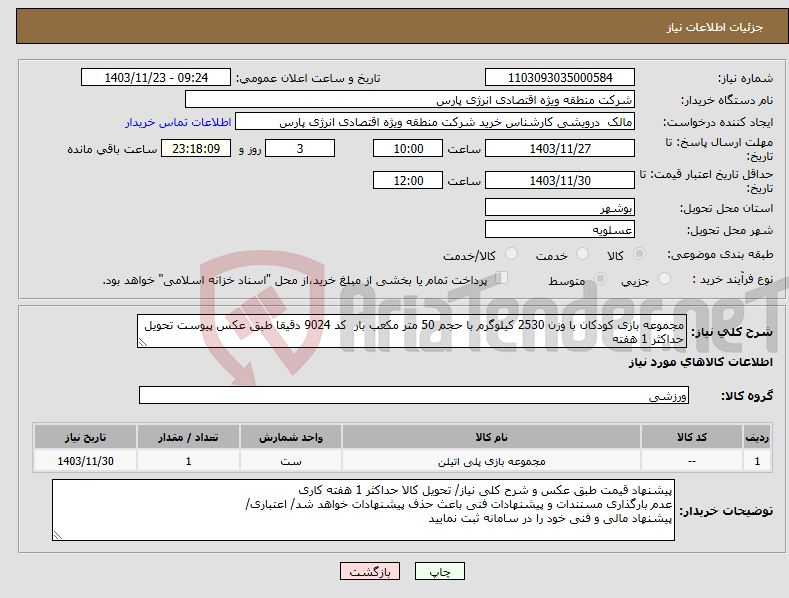789x598 pixels.
Task: Select the خدمت radio button
Action: [582, 254]
